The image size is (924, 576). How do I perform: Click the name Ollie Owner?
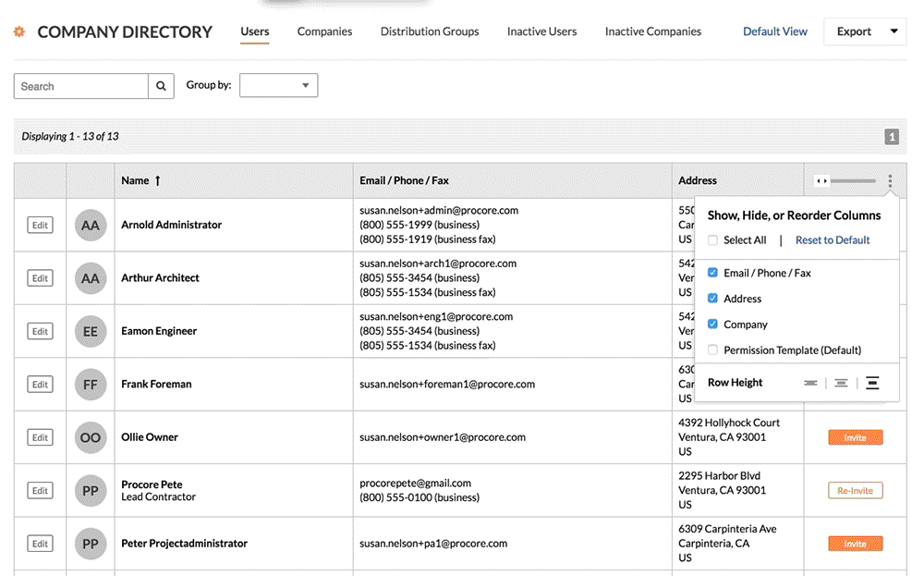150,437
